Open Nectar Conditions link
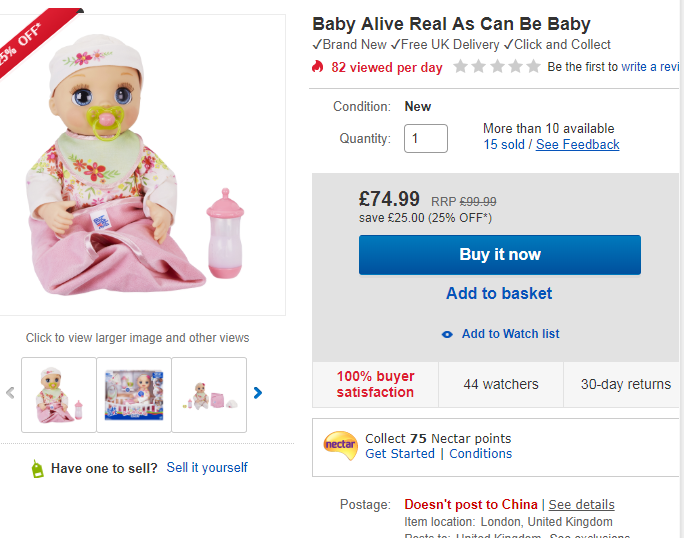This screenshot has height=538, width=684. coord(480,454)
